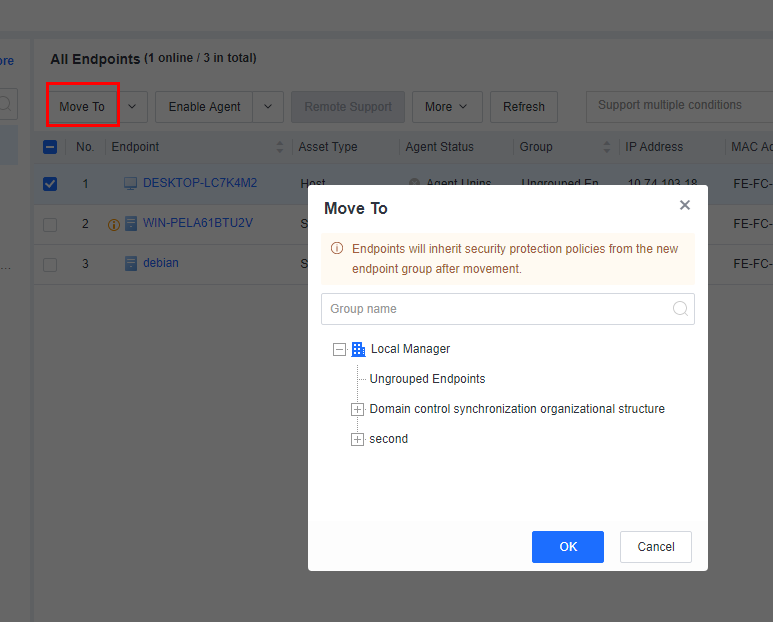This screenshot has height=622, width=773.
Task: Toggle the select-all header checkbox
Action: tap(50, 147)
